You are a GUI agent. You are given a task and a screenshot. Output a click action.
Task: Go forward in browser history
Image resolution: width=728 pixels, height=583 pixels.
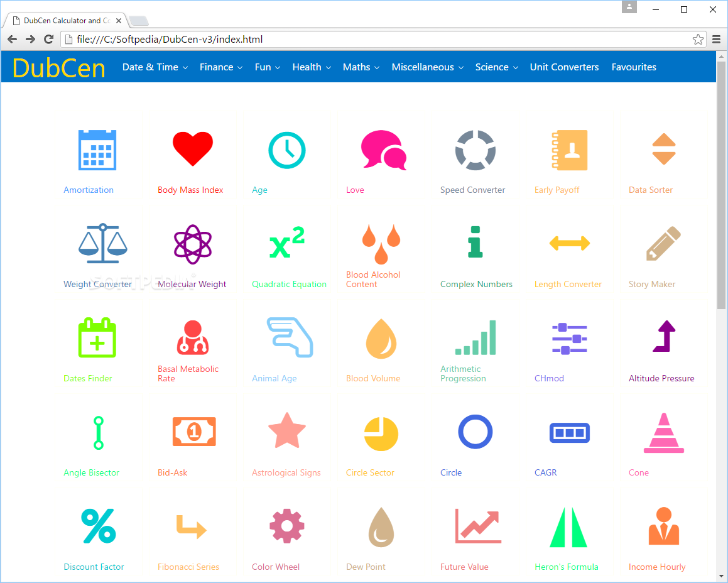click(31, 40)
